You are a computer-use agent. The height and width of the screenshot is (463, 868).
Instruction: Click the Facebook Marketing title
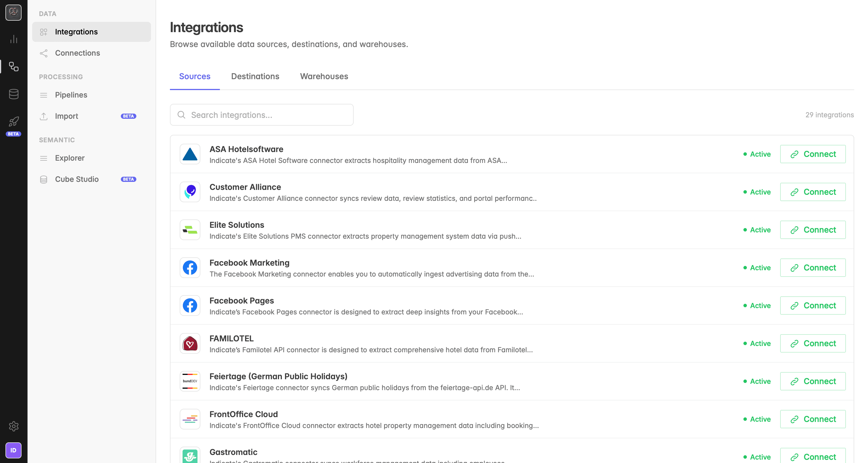coord(249,263)
